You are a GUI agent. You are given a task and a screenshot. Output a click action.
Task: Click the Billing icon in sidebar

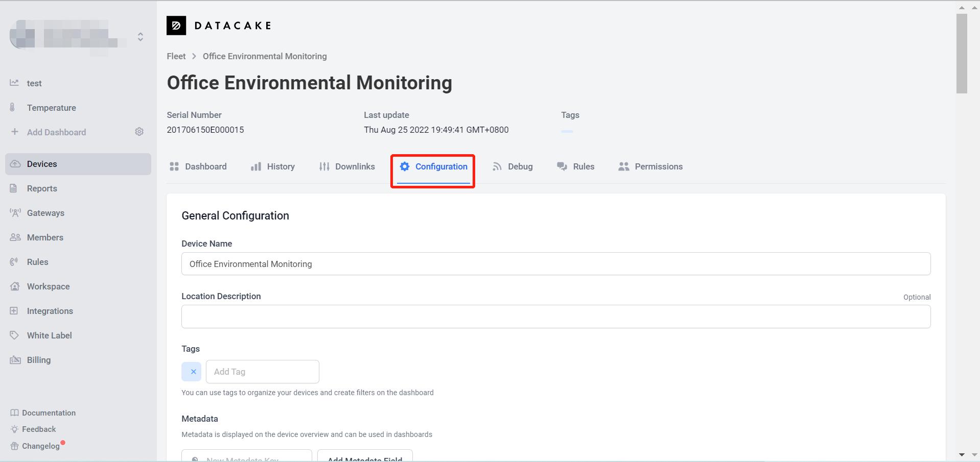(15, 360)
